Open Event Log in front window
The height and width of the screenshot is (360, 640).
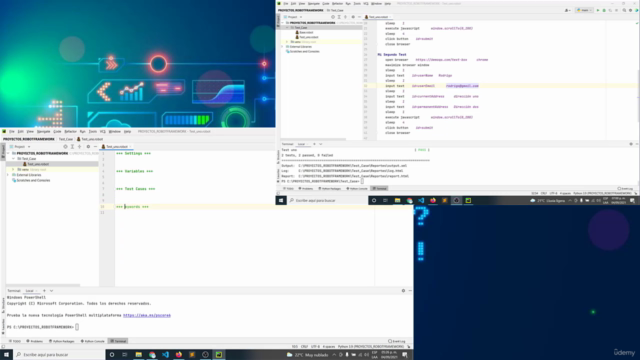tap(397, 341)
